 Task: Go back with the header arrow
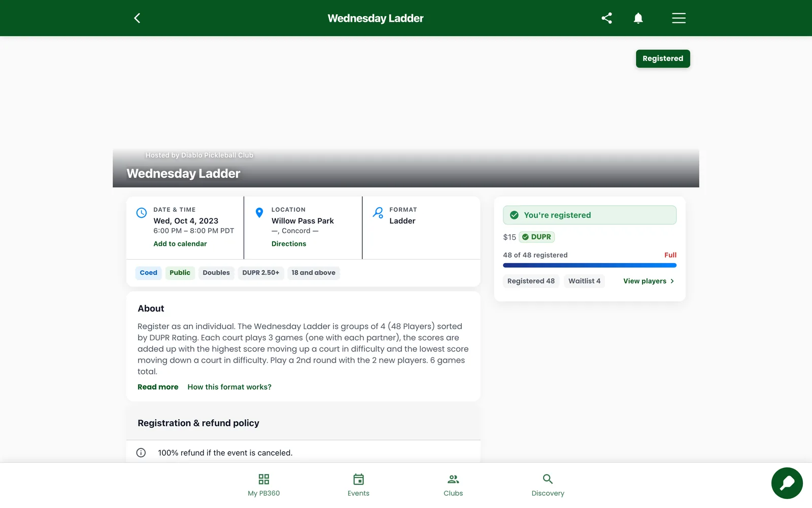pyautogui.click(x=137, y=18)
